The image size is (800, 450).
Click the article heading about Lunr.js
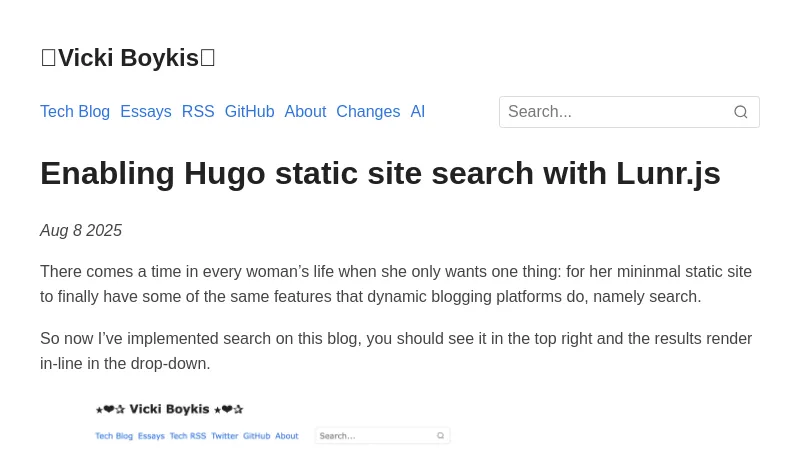tap(380, 173)
